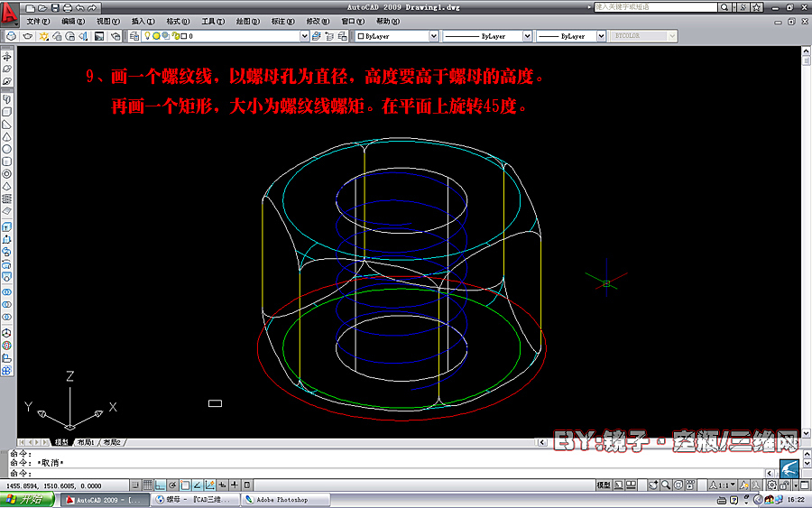Switch to the 布局2 layout tab

[112, 442]
